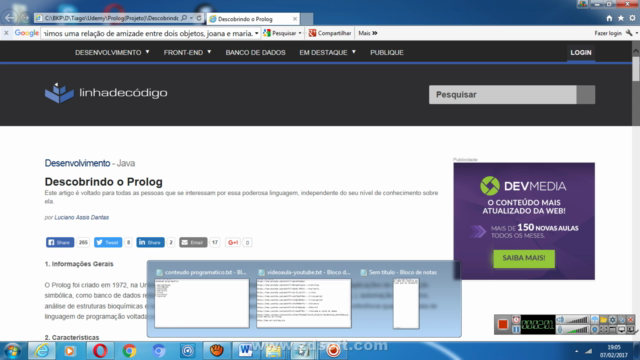This screenshot has height=360, width=640.
Task: Open a new tab with blank tab button
Action: (307, 19)
